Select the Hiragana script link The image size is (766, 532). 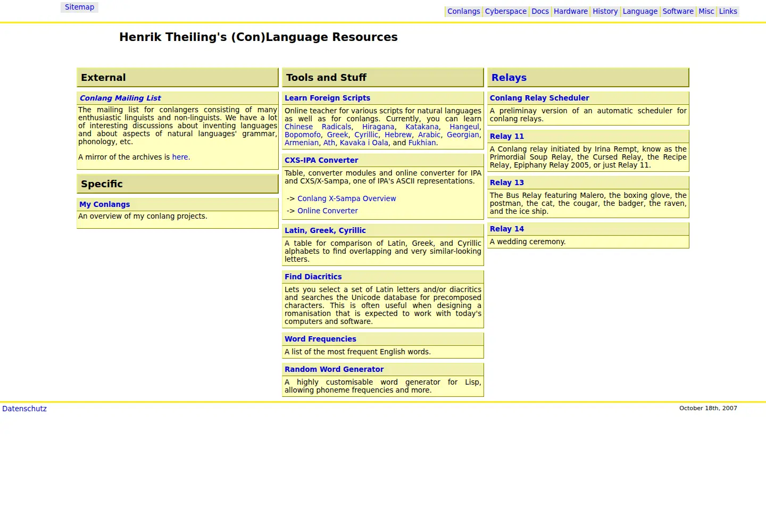(x=378, y=127)
